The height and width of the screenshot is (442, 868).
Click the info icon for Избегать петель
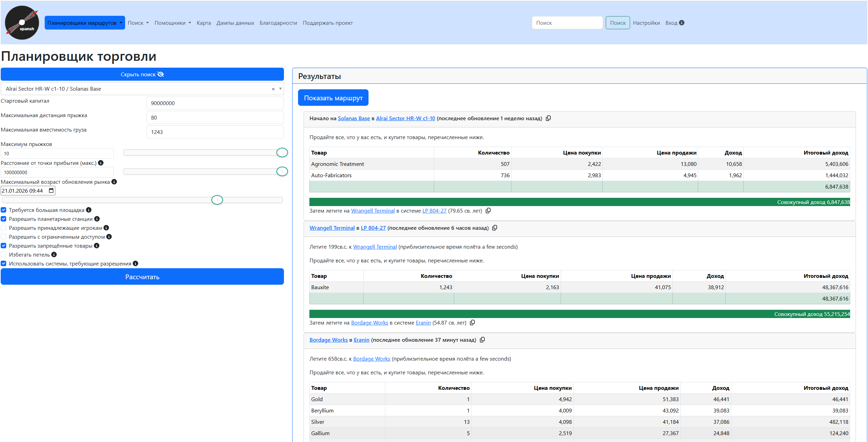[x=54, y=254]
